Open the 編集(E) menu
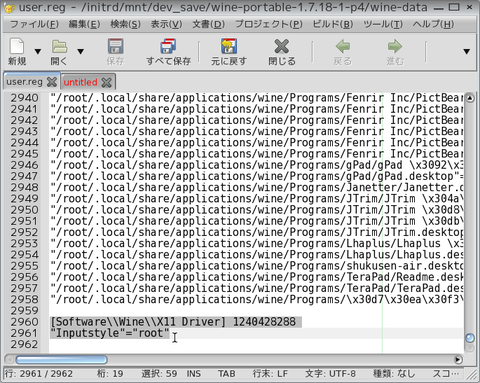 84,24
